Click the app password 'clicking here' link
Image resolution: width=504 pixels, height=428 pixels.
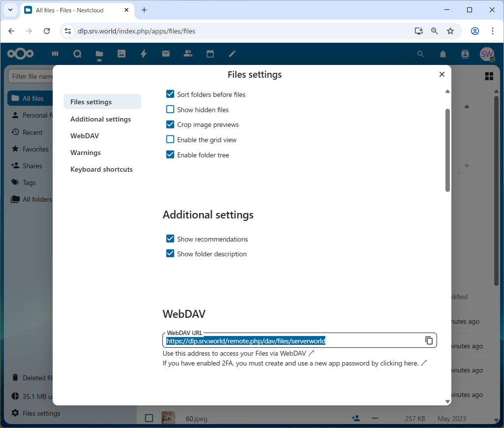point(404,364)
